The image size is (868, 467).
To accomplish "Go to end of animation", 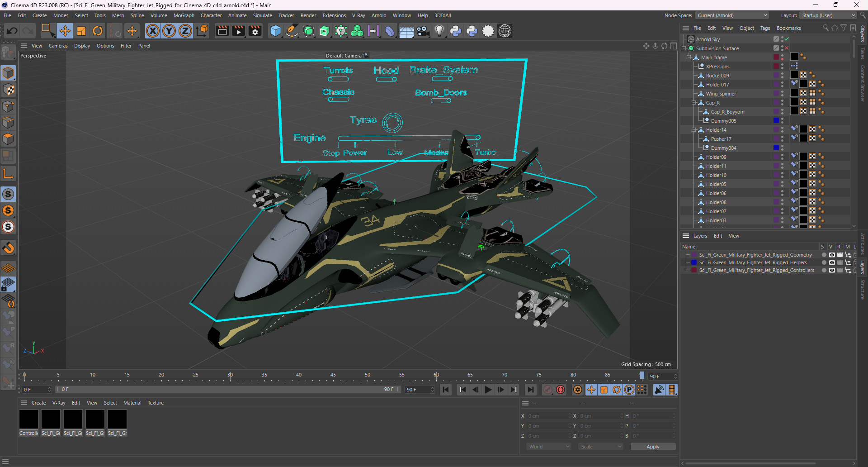I will pyautogui.click(x=530, y=390).
